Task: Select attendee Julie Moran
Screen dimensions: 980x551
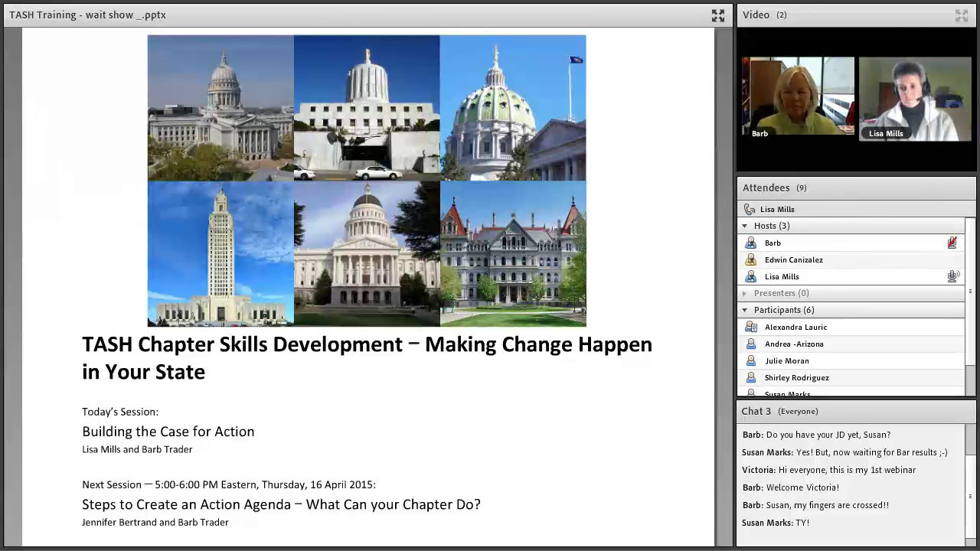Action: pos(851,360)
